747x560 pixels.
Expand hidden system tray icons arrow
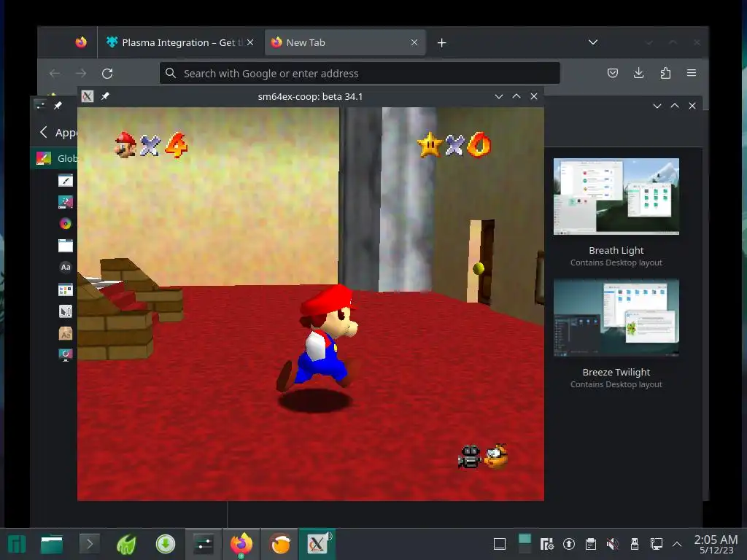(677, 544)
